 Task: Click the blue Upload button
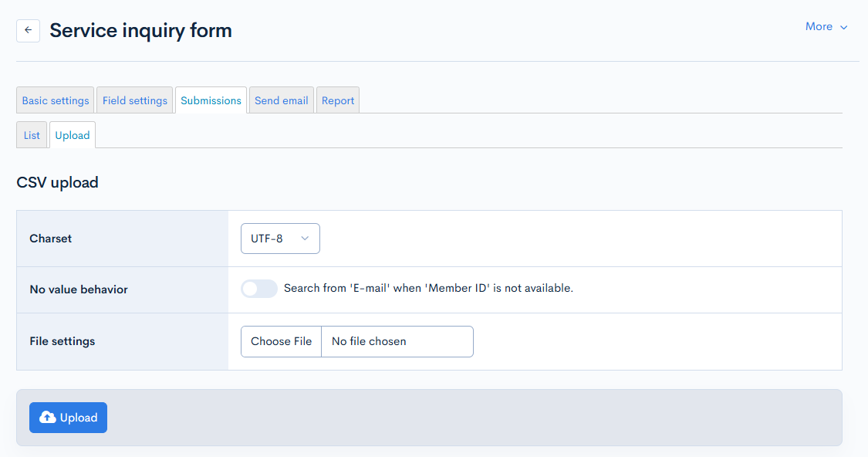click(x=69, y=418)
